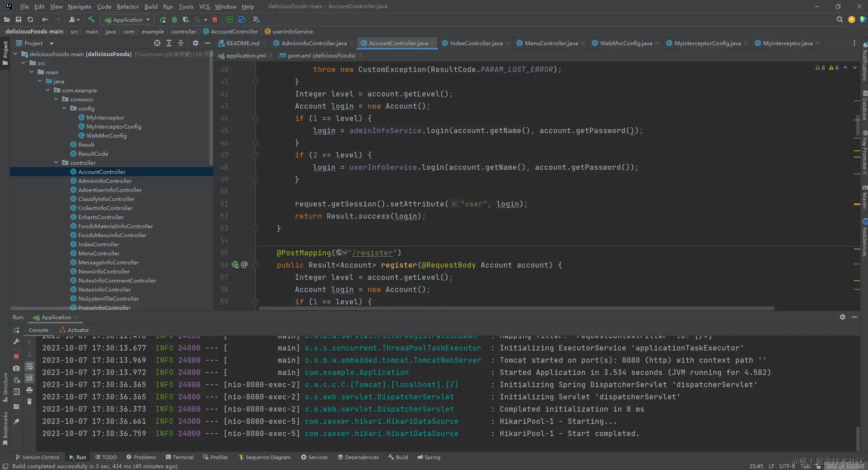Open run configuration wrench in Run panel

pos(17,341)
